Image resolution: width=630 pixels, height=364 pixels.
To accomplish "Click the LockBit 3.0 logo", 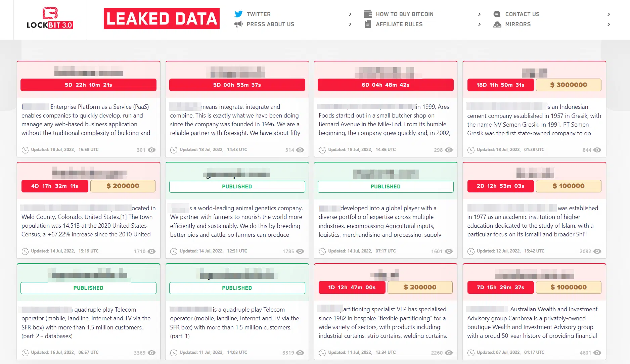I will tap(50, 18).
